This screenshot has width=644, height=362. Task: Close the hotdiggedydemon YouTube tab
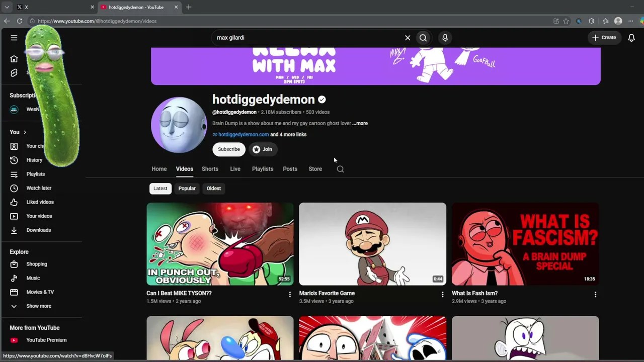tap(176, 7)
